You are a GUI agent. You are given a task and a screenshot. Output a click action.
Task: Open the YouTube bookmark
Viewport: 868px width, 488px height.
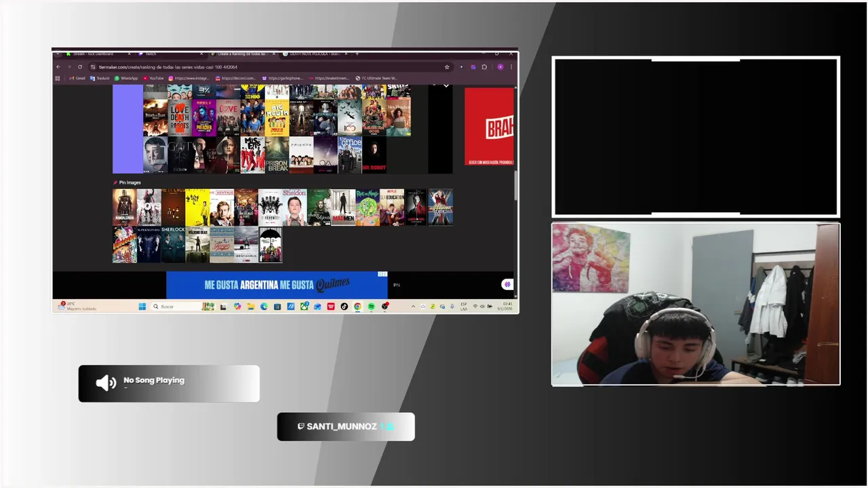(x=153, y=78)
